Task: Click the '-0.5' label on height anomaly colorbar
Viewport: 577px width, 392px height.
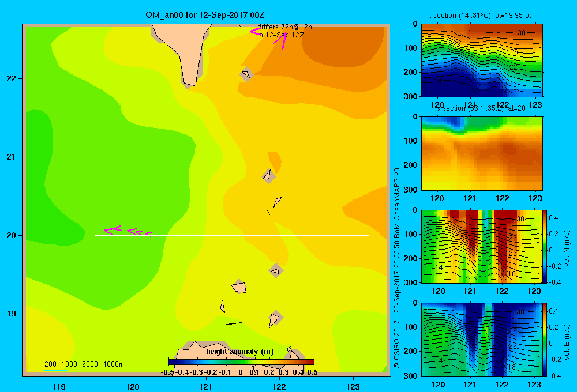Action: [167, 372]
